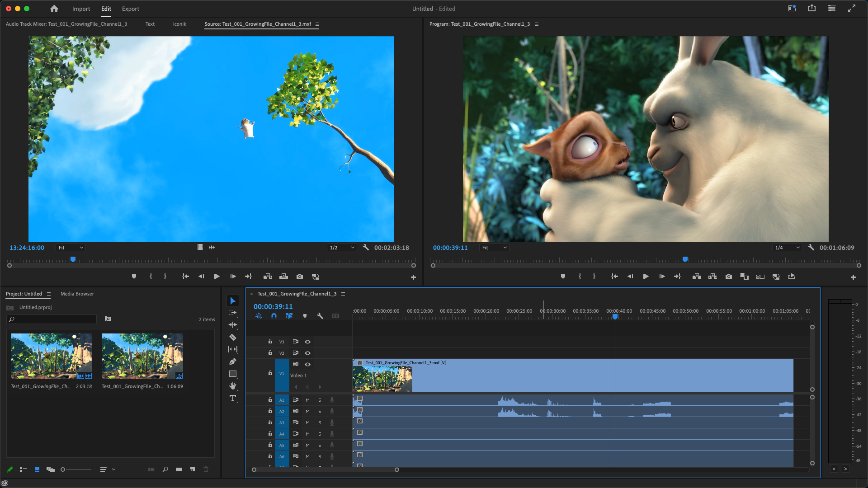Viewport: 868px width, 488px height.
Task: Open Source monitor 1/2 resolution dropdown
Action: coord(342,248)
